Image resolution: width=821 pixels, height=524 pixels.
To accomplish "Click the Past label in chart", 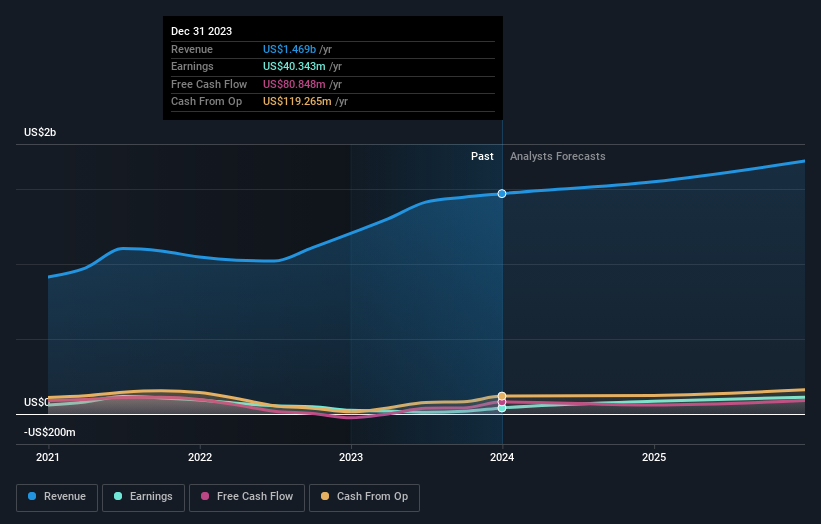I will (x=482, y=157).
